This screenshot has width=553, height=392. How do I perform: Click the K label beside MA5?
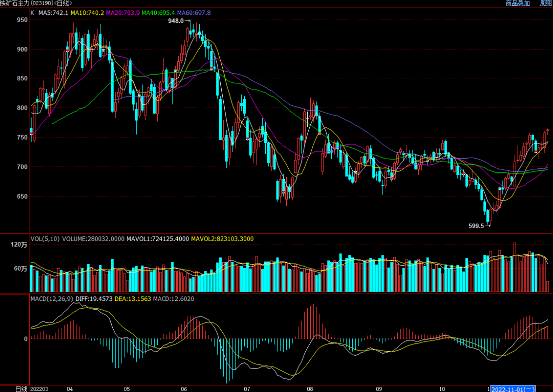click(33, 12)
